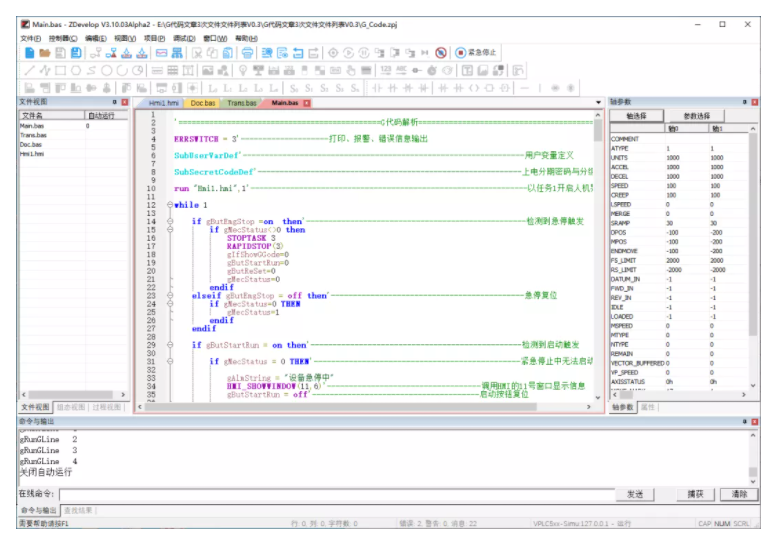Switch to the Hmi1.hmi tab
The height and width of the screenshot is (550, 777).
(x=163, y=103)
